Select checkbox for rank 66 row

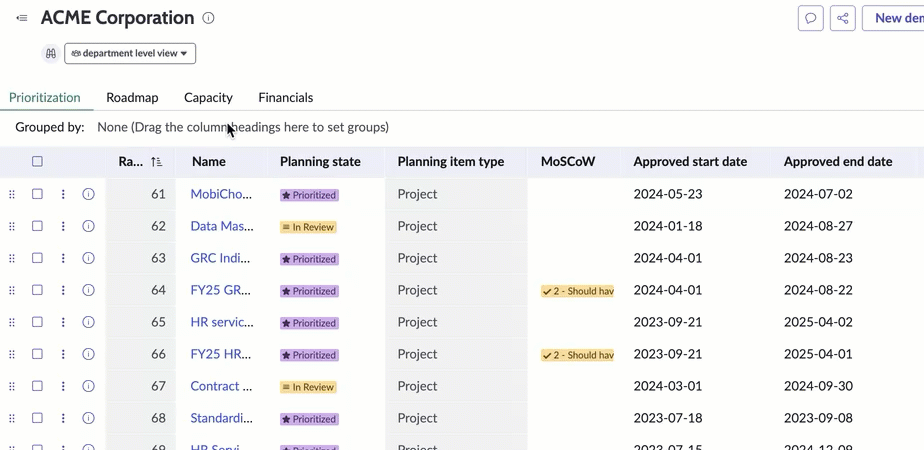[x=37, y=354]
